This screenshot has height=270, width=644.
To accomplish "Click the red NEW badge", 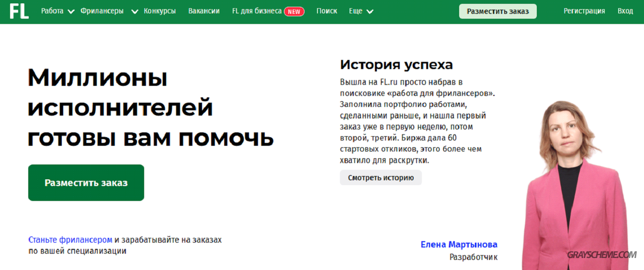I will [294, 12].
